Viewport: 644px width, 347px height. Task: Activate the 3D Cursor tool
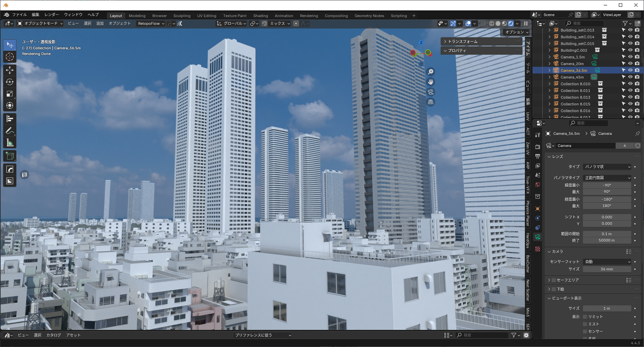[10, 56]
